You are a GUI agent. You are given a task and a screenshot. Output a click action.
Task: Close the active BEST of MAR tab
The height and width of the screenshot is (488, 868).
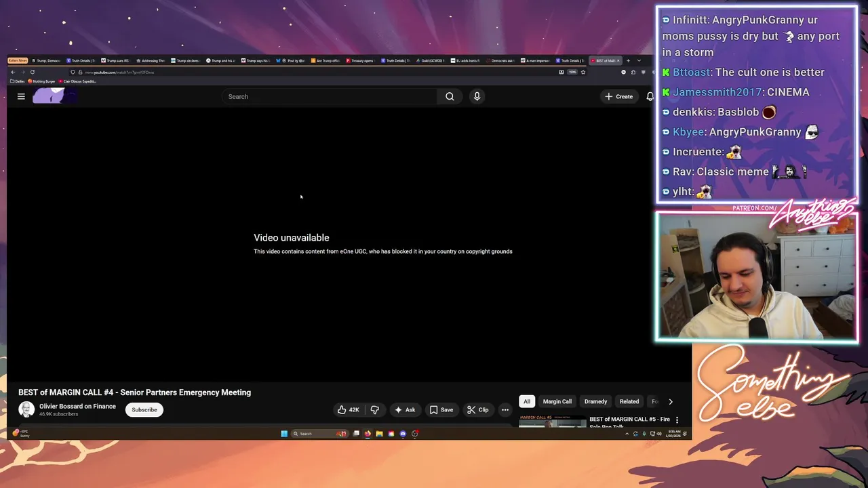pos(618,60)
